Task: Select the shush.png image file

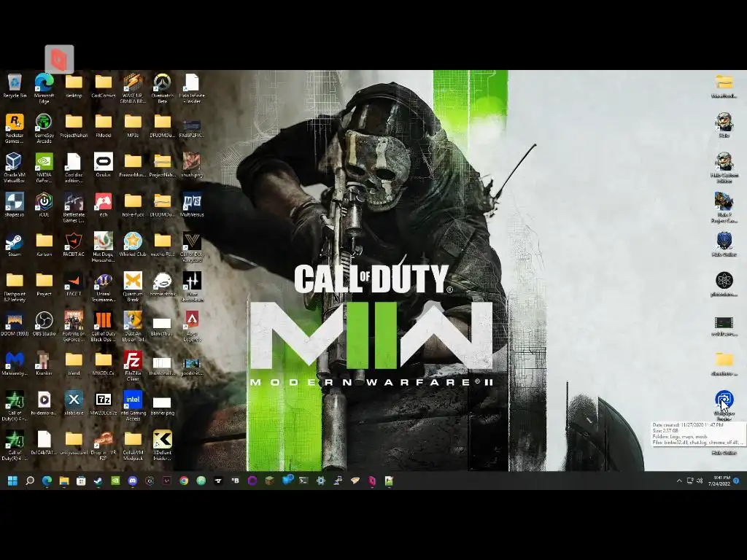Action: point(192,165)
